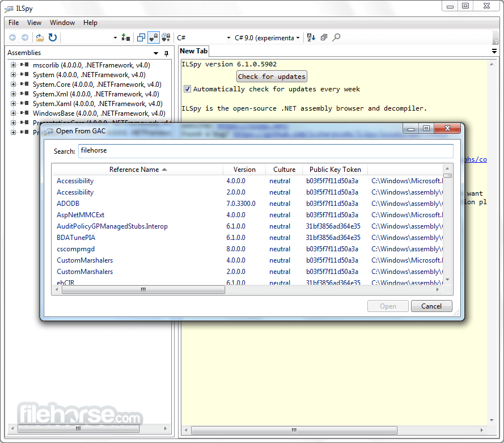Screen dimensions: 504x443
Task: Select mscorlib assembly in tree
Action: [91, 65]
